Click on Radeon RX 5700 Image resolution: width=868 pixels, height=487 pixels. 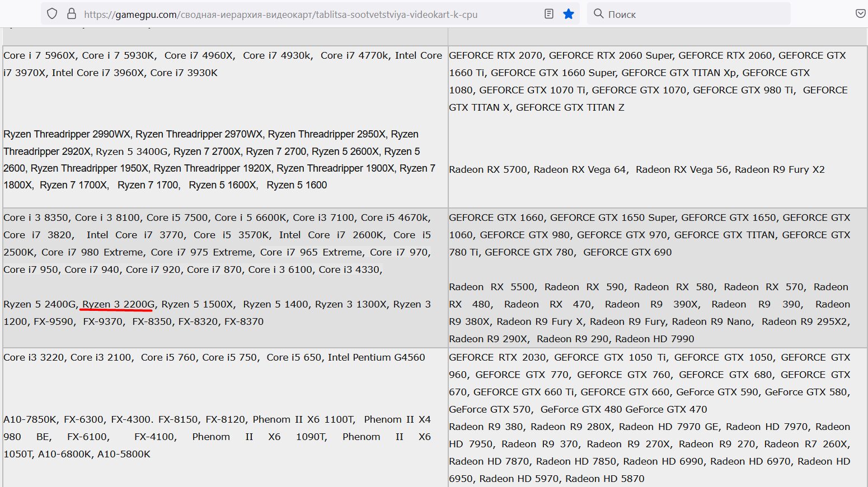[488, 169]
